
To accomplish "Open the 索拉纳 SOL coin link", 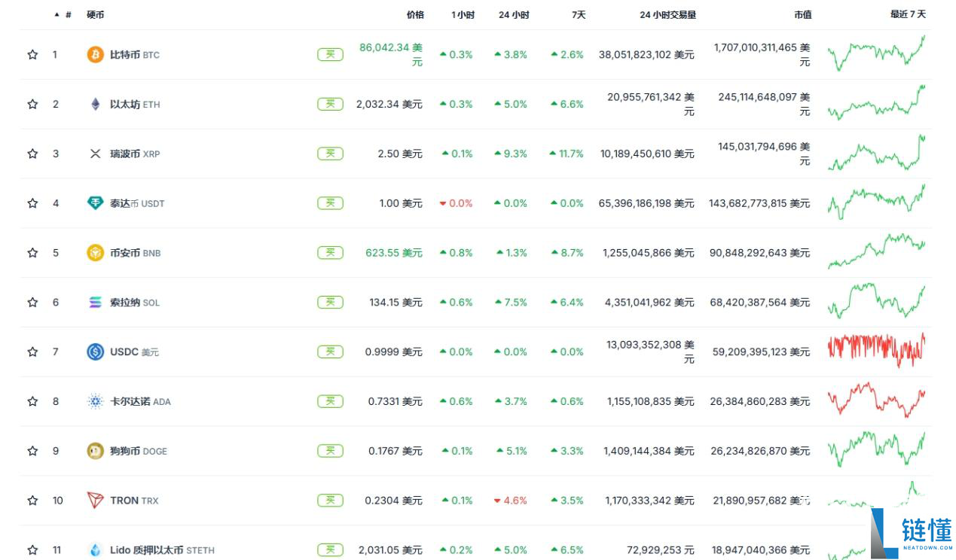I will (x=135, y=303).
